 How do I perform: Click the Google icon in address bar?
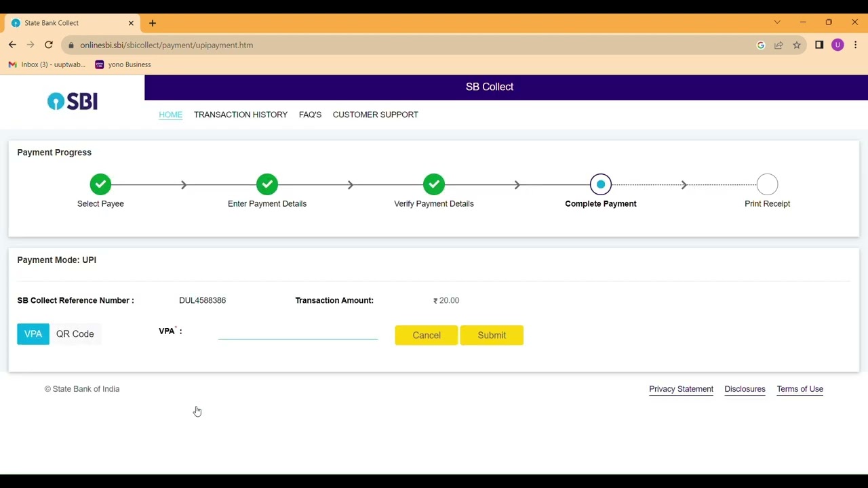(761, 45)
